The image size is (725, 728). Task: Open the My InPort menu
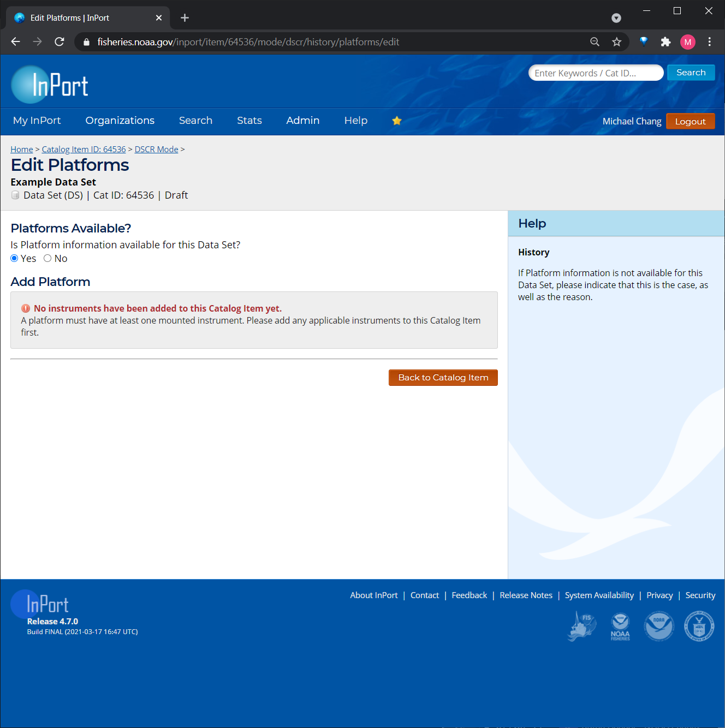click(37, 121)
